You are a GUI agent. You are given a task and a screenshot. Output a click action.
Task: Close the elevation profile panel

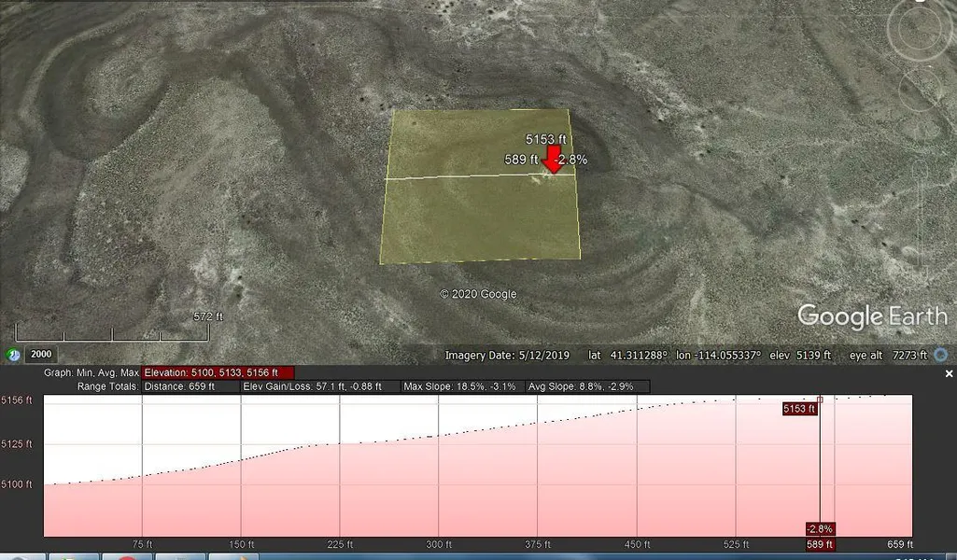pyautogui.click(x=949, y=373)
